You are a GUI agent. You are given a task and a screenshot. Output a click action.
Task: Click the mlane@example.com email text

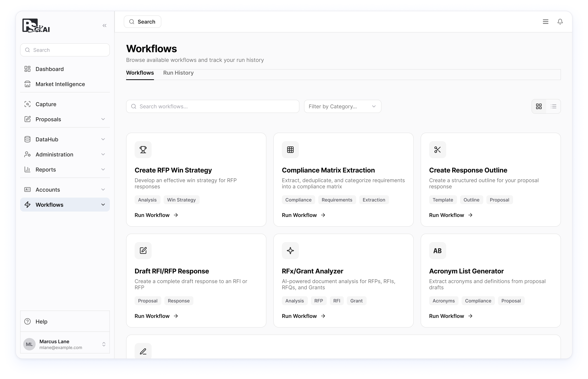coord(61,348)
